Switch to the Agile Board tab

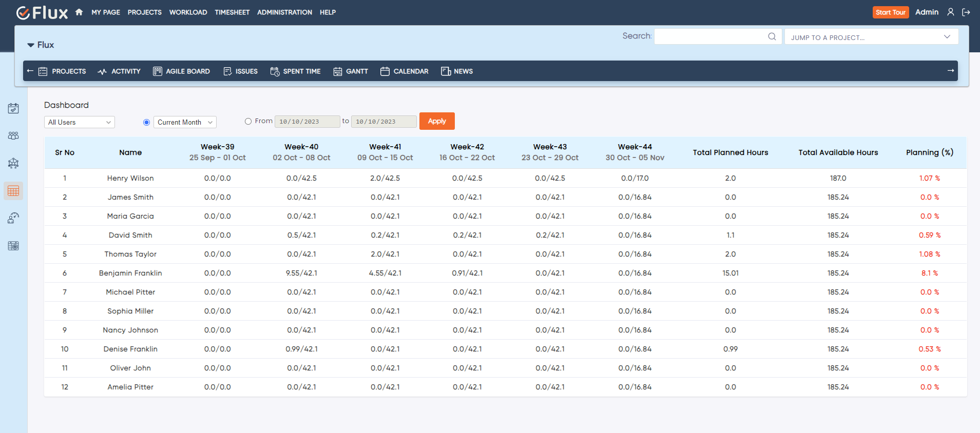[x=182, y=71]
